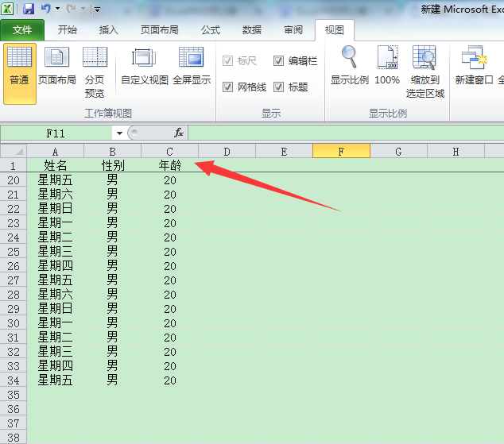Switch to 普通 (Normal) view
Image resolution: width=504 pixels, height=444 pixels.
(x=20, y=74)
